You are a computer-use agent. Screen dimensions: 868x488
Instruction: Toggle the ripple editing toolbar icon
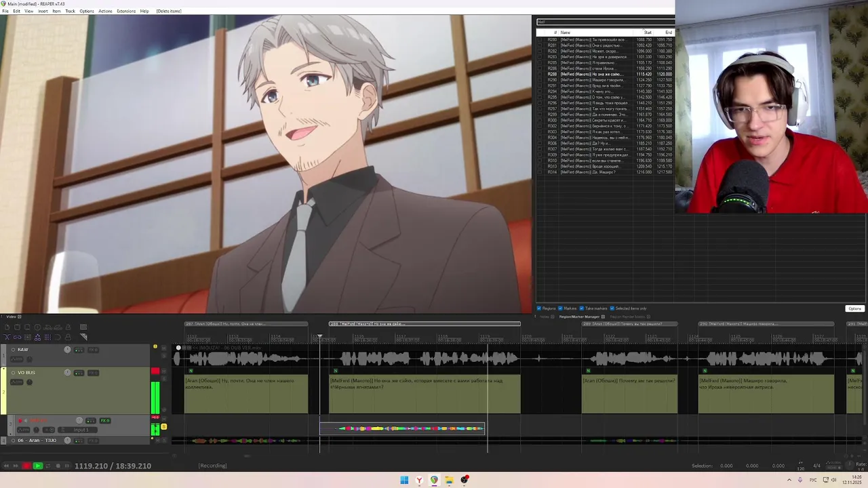[x=27, y=337]
